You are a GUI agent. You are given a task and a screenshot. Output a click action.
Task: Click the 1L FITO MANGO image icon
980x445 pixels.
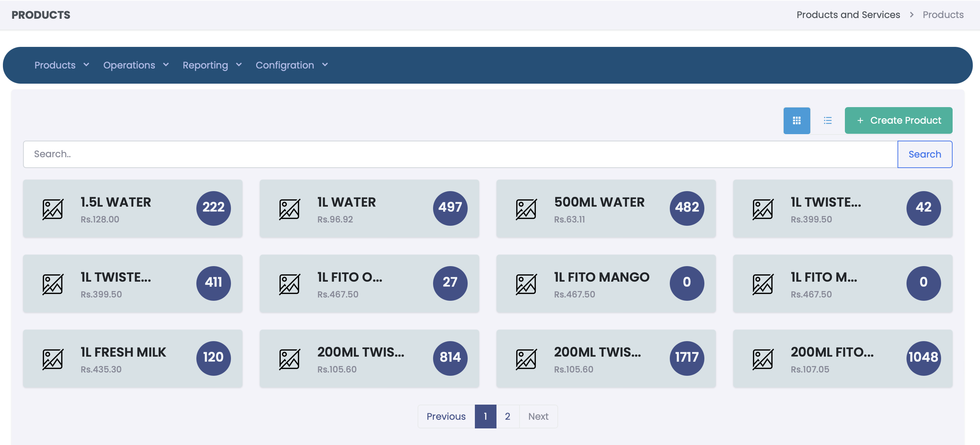(526, 284)
